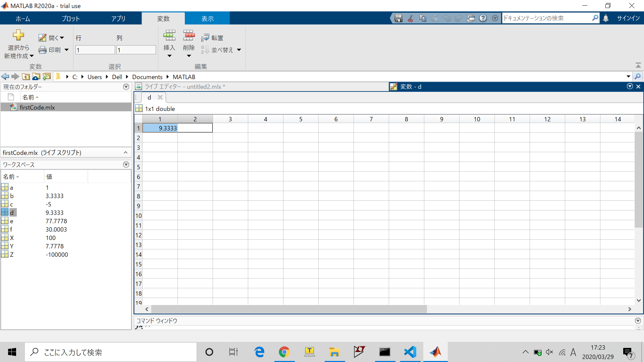The width and height of the screenshot is (644, 362).
Task: Click cell containing 9.3333 in variable editor
Action: coord(160,128)
